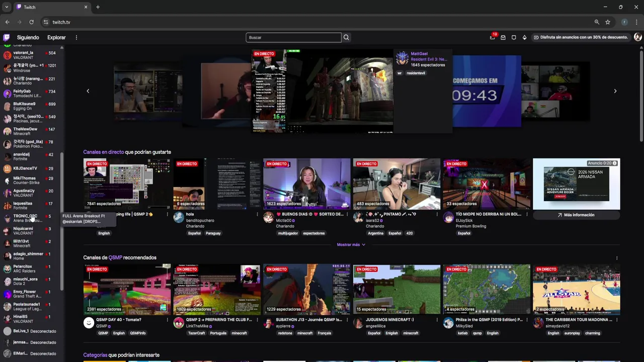Open options menu for BUENOS DIAS card
This screenshot has width=644, height=362.
coord(347,215)
